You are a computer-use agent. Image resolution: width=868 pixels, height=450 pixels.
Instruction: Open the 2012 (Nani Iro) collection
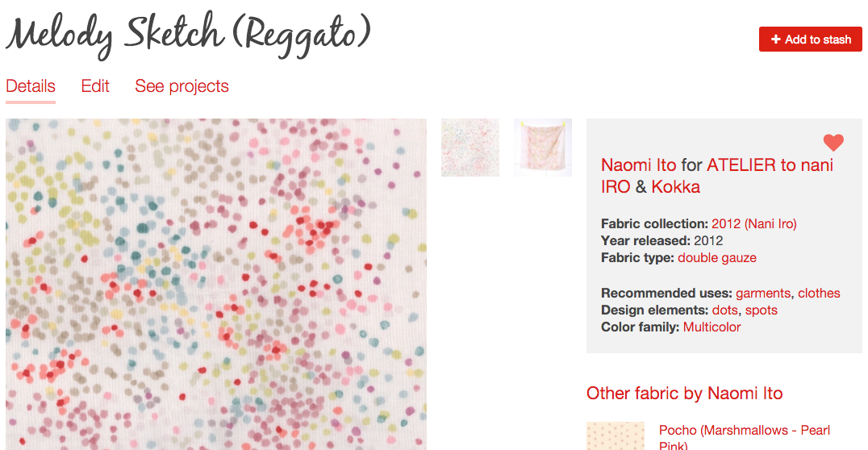[x=754, y=223]
